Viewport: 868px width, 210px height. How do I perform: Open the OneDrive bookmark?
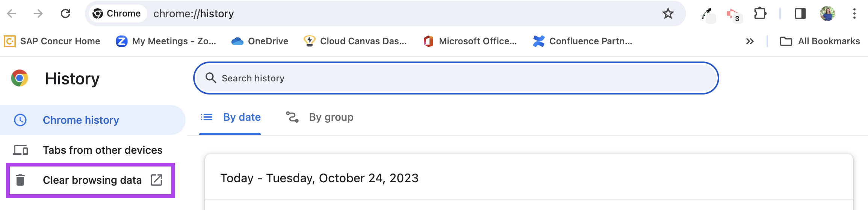(260, 41)
